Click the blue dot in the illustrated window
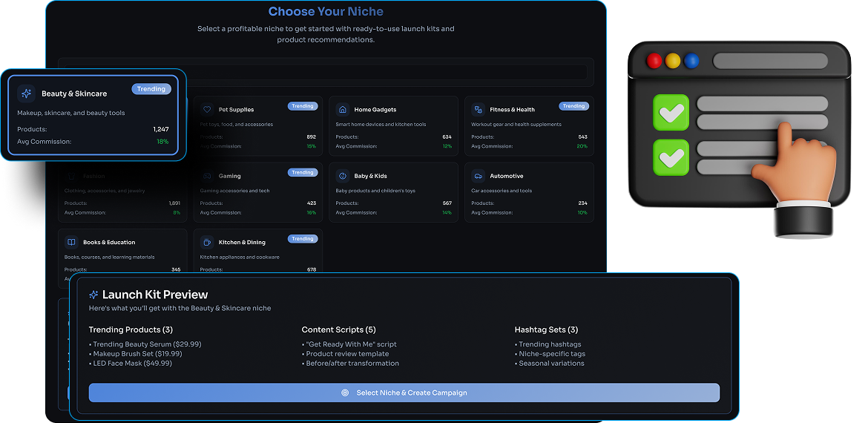 point(691,61)
